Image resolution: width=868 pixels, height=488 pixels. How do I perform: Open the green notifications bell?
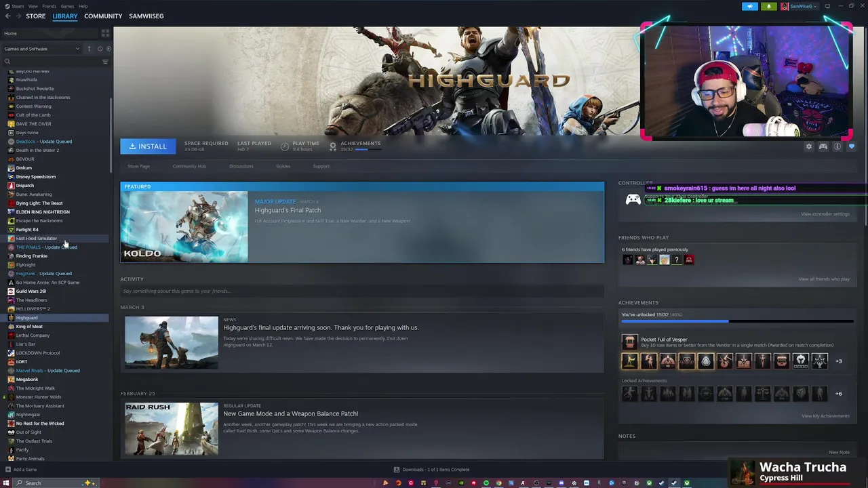(769, 6)
